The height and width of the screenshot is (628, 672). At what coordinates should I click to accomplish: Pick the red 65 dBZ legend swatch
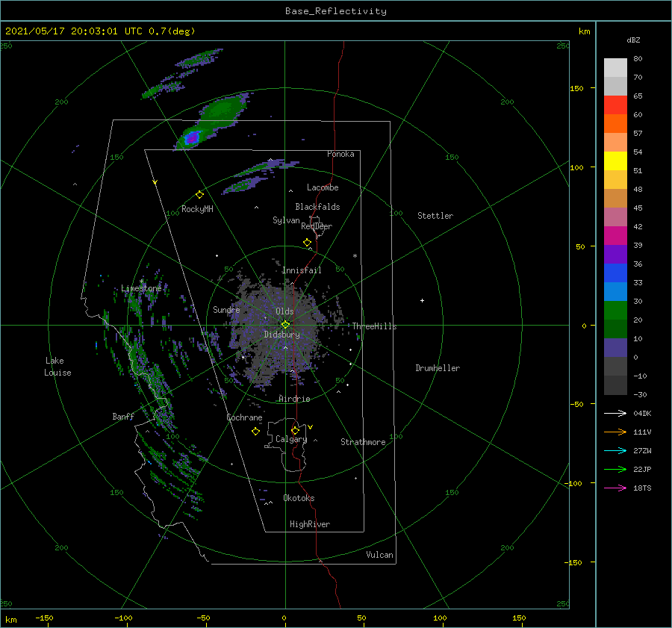coord(615,105)
